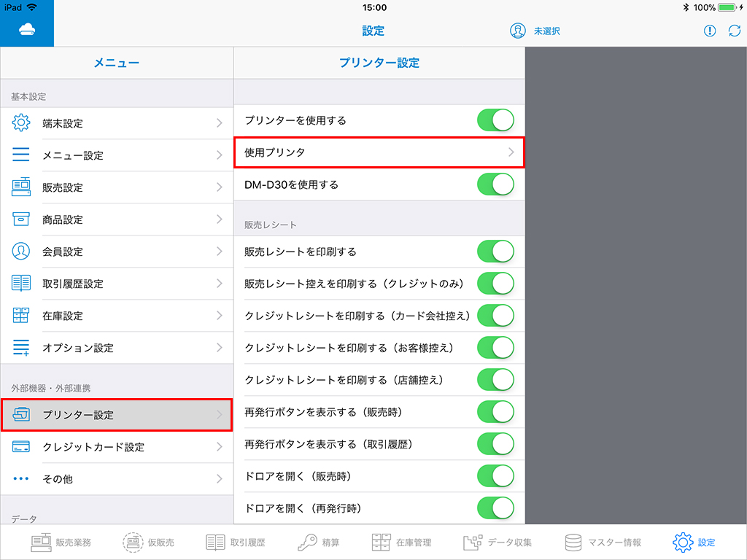Switch to the 販売業務 tab
Screen dimensions: 747x560
pyautogui.click(x=61, y=542)
